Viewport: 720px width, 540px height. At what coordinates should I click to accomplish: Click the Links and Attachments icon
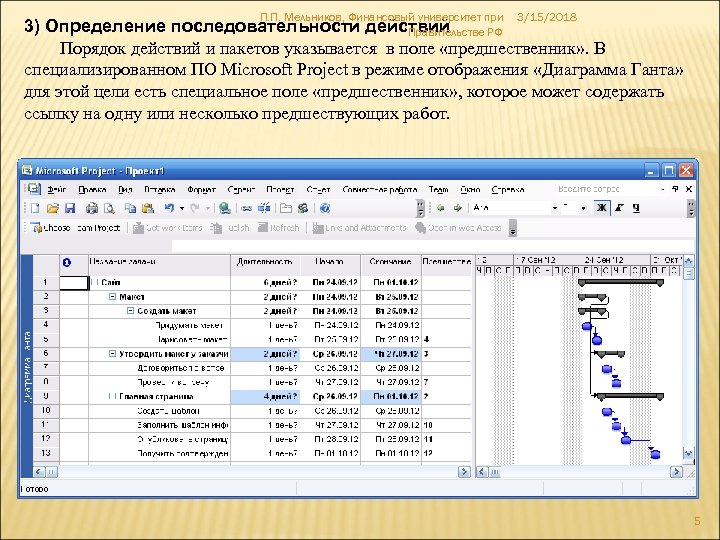click(x=318, y=228)
